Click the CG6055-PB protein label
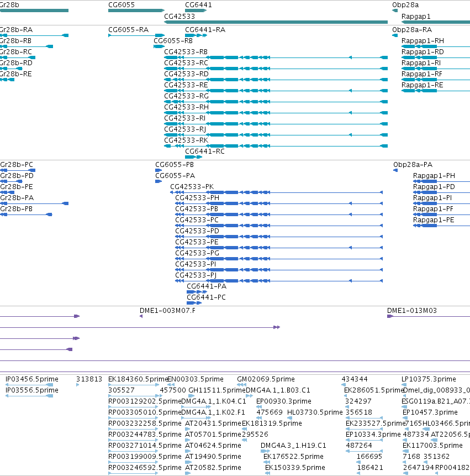Viewport: 470px width, 476px height. 175,165
